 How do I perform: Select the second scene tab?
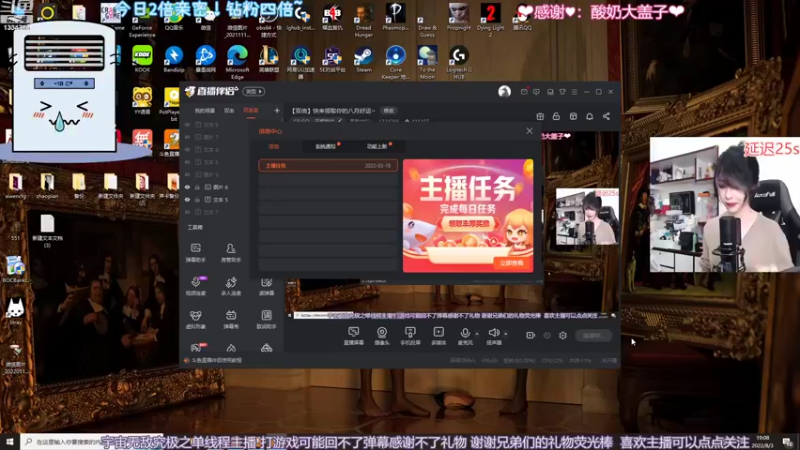229,111
